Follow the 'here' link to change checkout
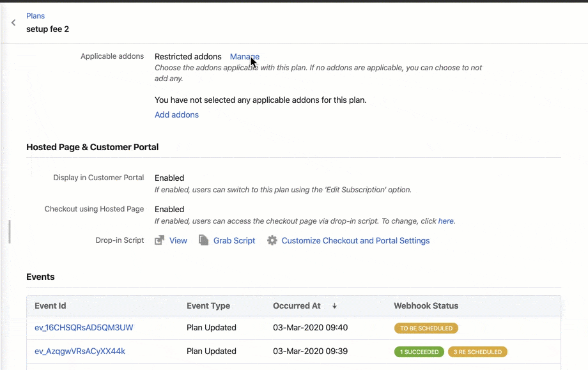 coord(445,221)
